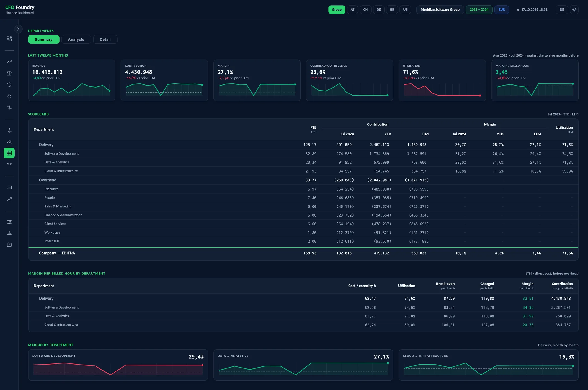Switch to the Summary tab
The width and height of the screenshot is (588, 390).
(x=43, y=39)
